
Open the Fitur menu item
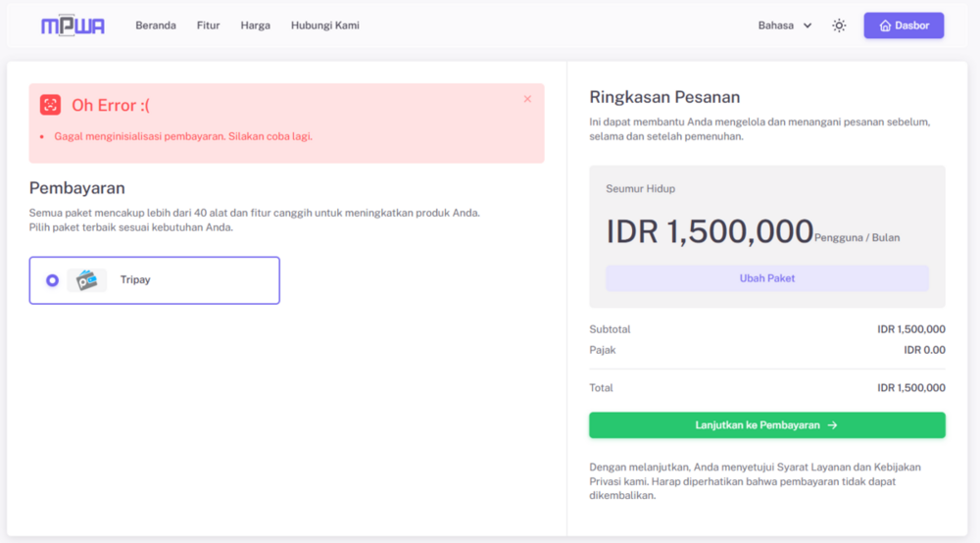pyautogui.click(x=208, y=25)
